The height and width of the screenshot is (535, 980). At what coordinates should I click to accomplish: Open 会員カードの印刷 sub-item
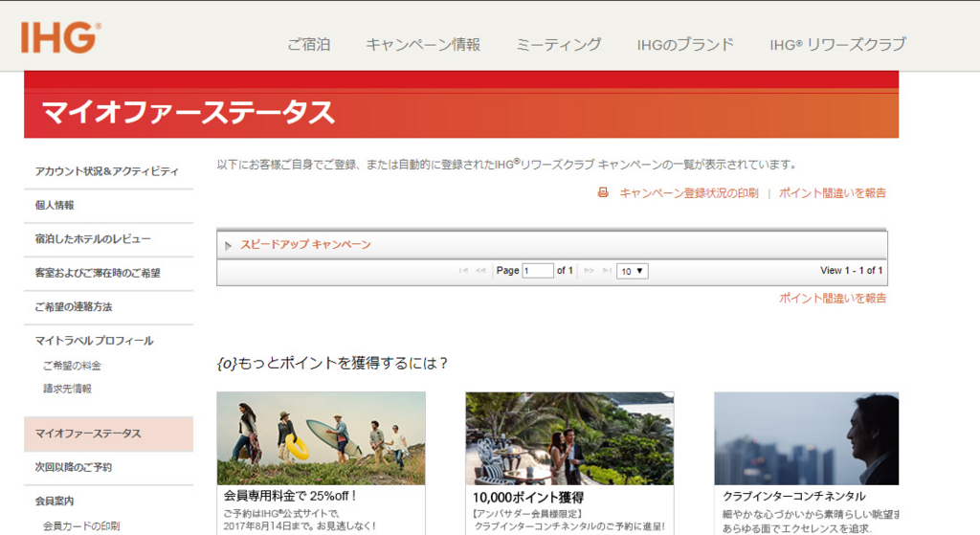(81, 526)
